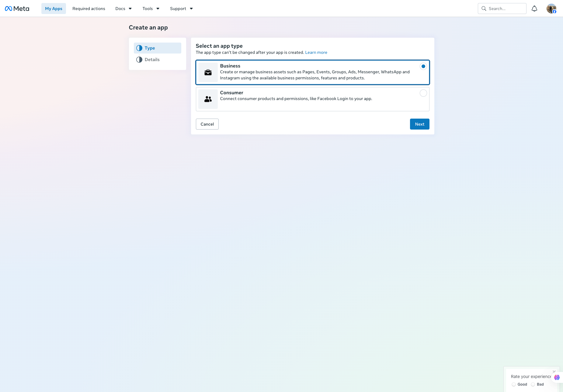Go to Required actions
The height and width of the screenshot is (392, 563).
pos(89,9)
